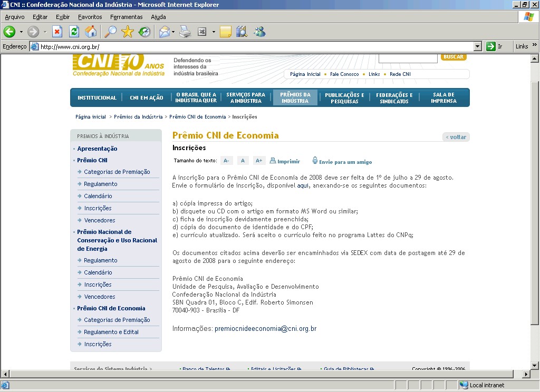Open the Arquivo menu

(x=15, y=17)
